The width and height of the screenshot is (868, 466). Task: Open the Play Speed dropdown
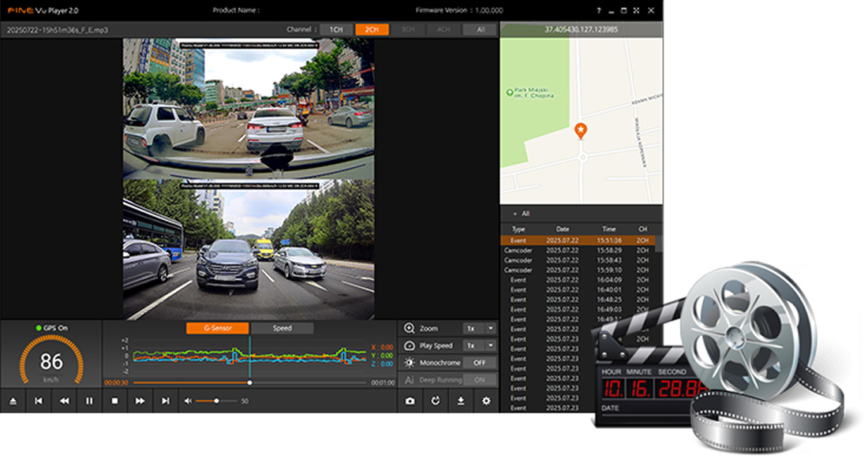pyautogui.click(x=490, y=345)
